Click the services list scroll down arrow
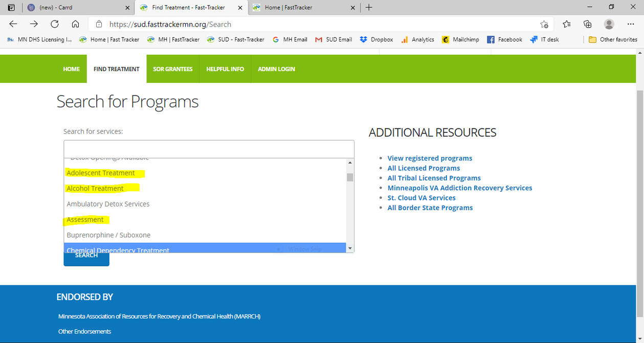The height and width of the screenshot is (343, 644). [x=350, y=248]
